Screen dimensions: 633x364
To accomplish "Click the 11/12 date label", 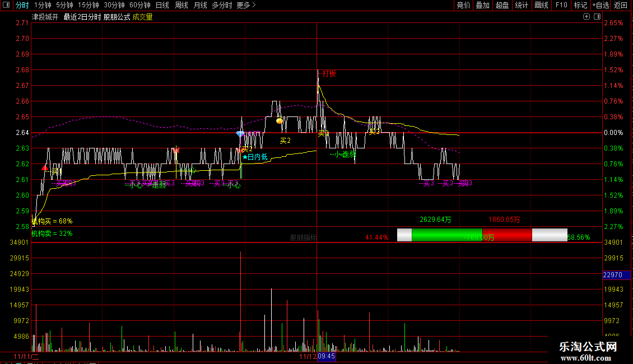I will pyautogui.click(x=308, y=357).
